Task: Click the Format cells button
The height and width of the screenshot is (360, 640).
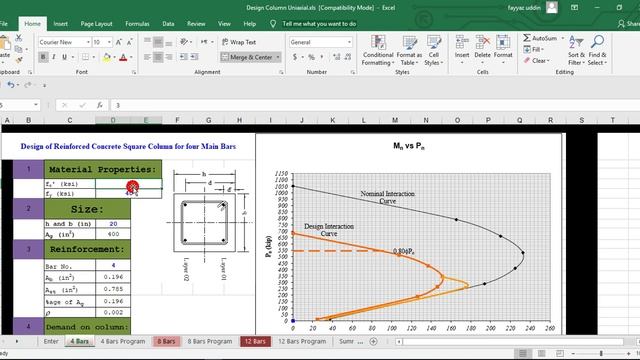Action: click(503, 49)
